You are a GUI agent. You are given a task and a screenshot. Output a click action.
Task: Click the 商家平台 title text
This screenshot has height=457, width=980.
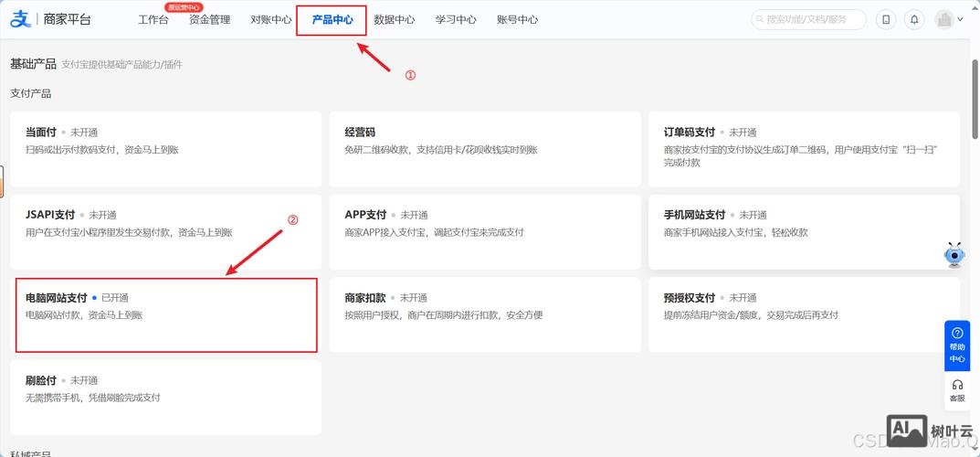[x=68, y=19]
